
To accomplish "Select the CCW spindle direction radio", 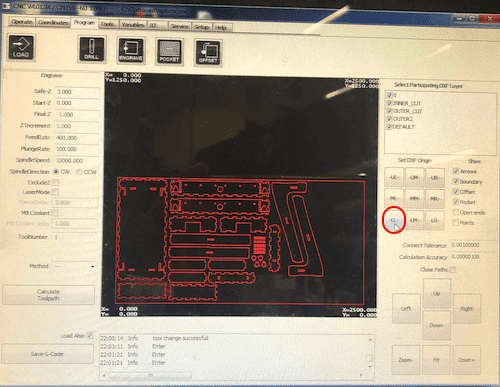I will point(79,172).
